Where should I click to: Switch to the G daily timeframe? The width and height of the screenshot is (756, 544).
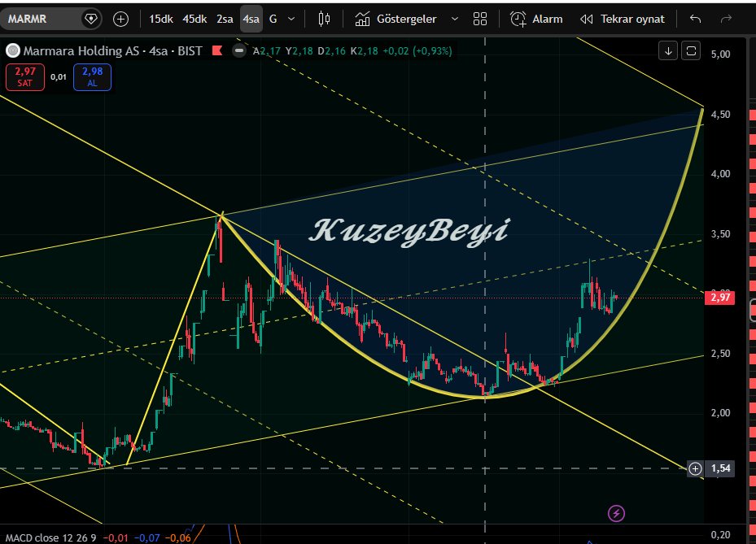(273, 19)
